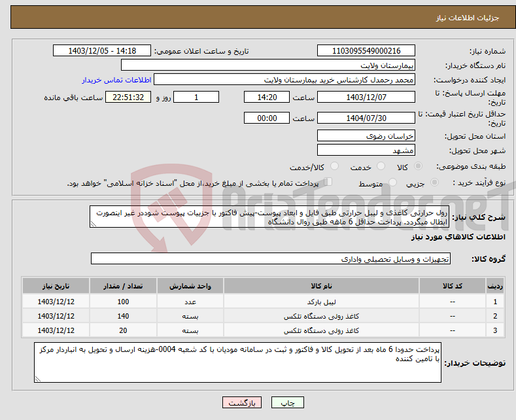Viewport: 516px width, 420px height.
Task: Click the quantity cell 140
Action: coord(123,316)
